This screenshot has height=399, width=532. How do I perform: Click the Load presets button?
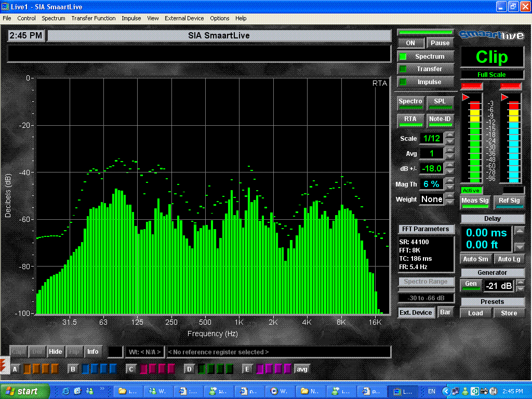475,313
